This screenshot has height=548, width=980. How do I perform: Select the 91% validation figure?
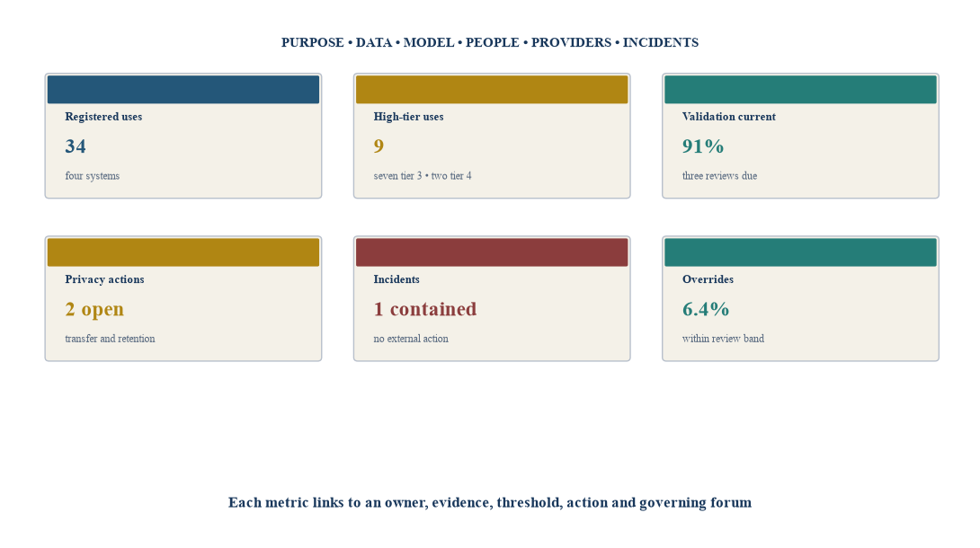click(703, 146)
